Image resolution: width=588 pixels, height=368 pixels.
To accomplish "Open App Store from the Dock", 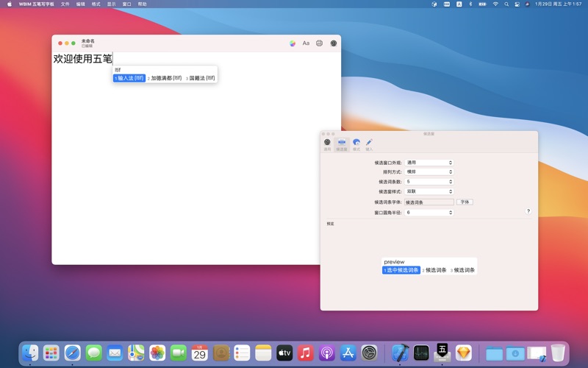I will click(x=348, y=353).
